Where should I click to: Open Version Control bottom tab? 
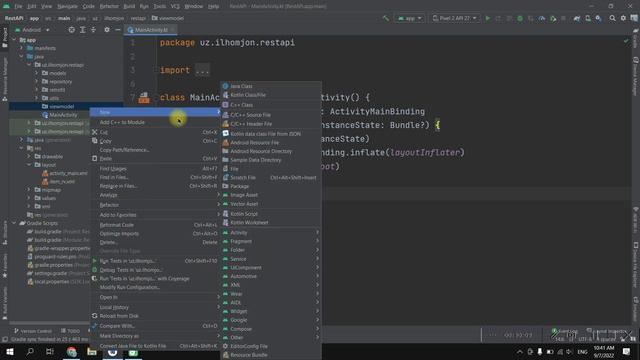[33, 331]
